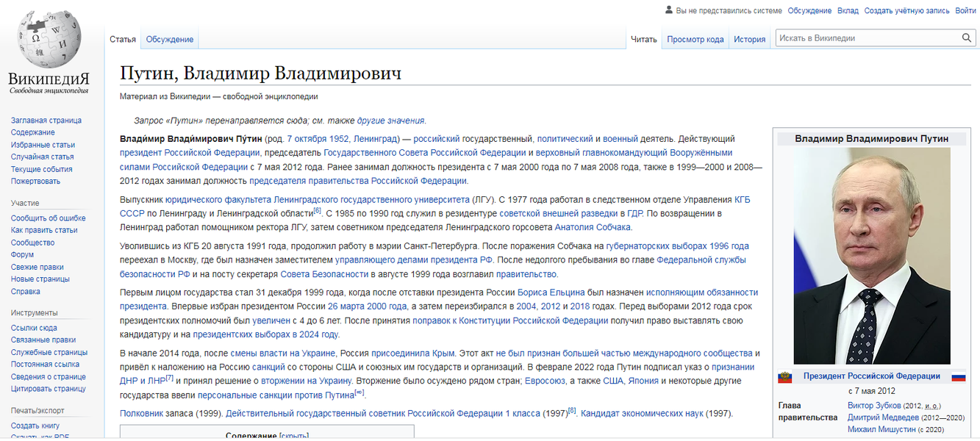This screenshot has width=980, height=441.
Task: Click the Russian flag icon in infobox
Action: coord(958,376)
